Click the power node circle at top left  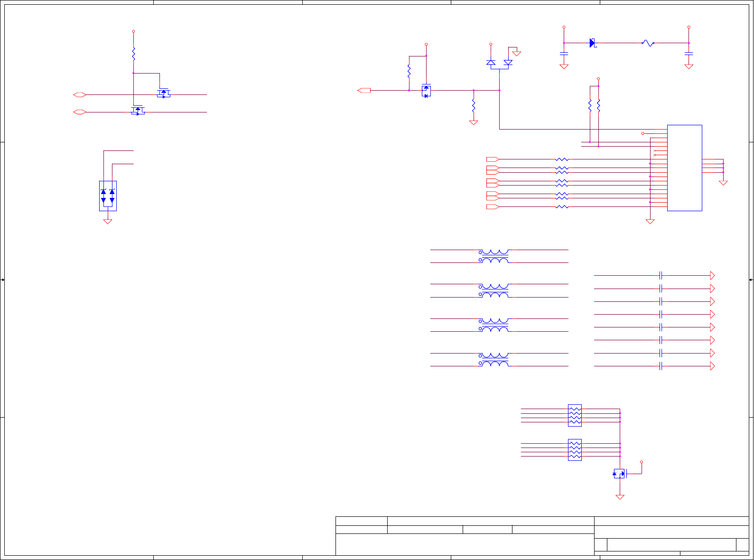[133, 31]
